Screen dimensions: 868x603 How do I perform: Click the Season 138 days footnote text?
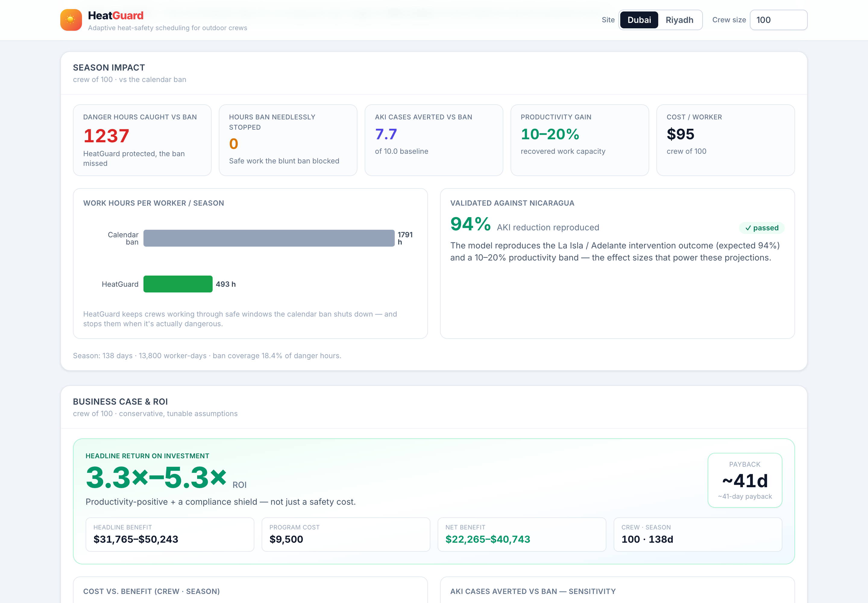207,355
